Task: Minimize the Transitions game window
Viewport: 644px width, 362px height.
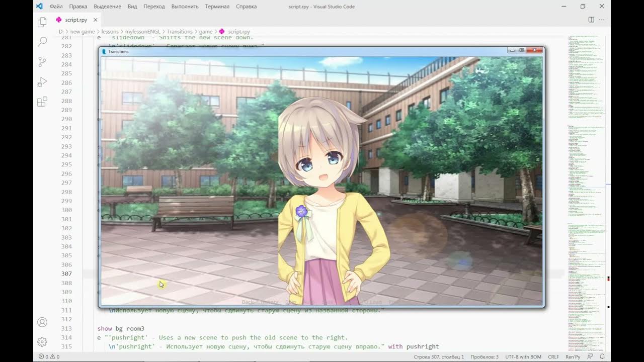Action: (x=512, y=50)
